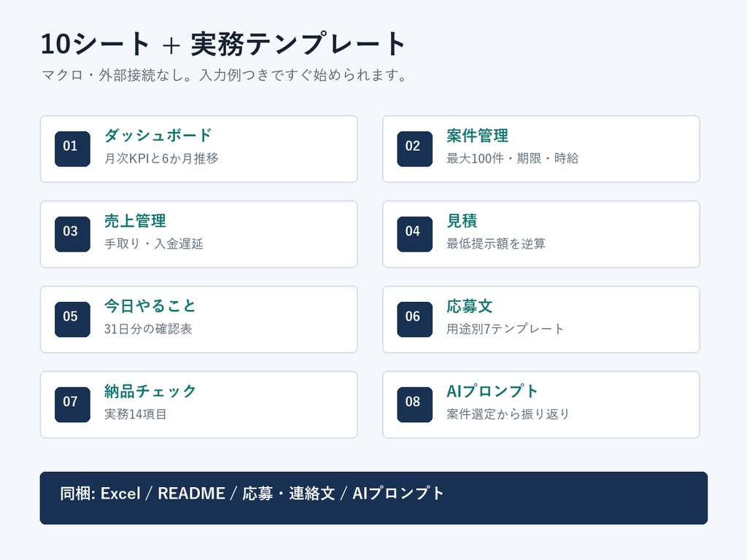Select the 納品チェック card title
747x560 pixels.
pyautogui.click(x=150, y=392)
